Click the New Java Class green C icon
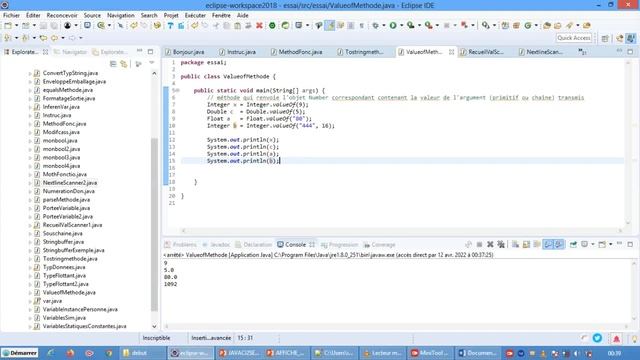Image resolution: width=640 pixels, height=360 pixels. [528, 25]
